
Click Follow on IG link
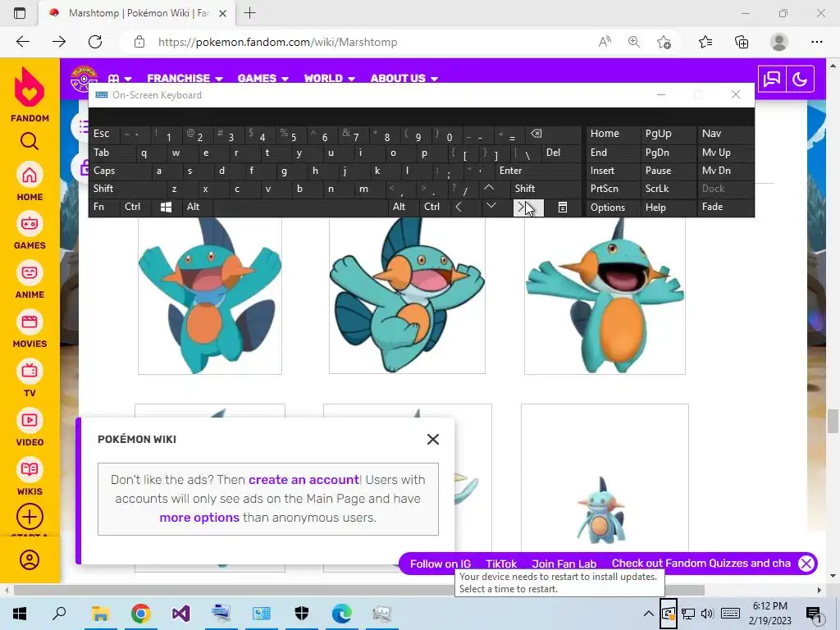[441, 564]
